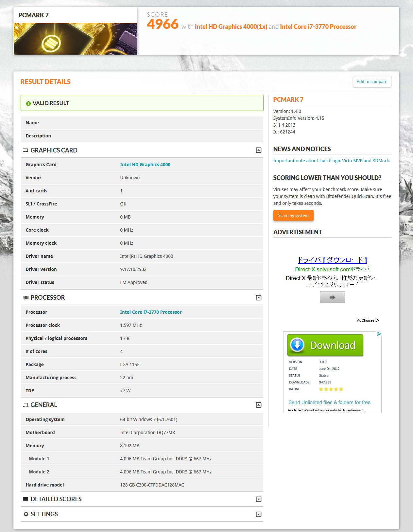This screenshot has width=413, height=532.
Task: Click the grey arrow button in ad
Action: point(332,297)
